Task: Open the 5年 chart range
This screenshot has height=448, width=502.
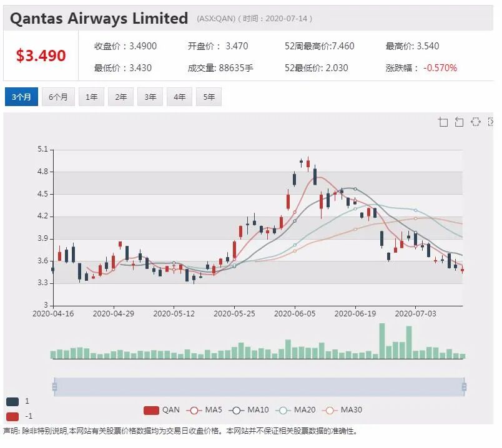Action: point(209,97)
